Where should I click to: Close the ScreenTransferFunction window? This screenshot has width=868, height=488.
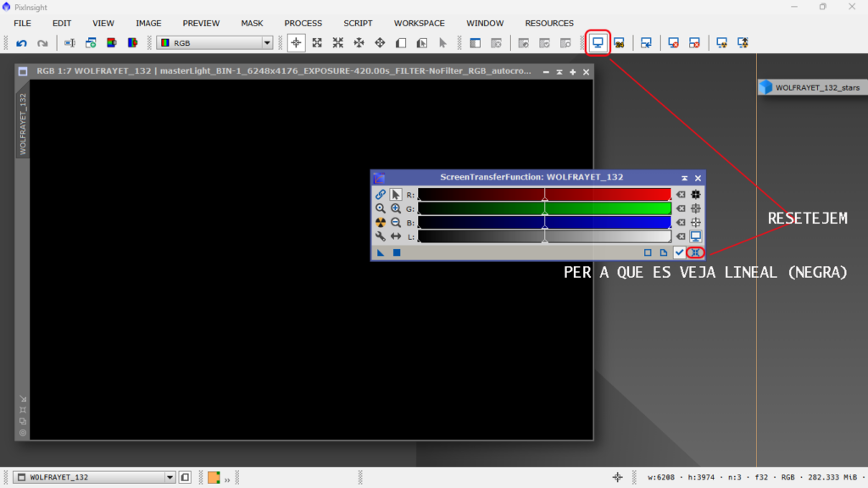coord(698,178)
